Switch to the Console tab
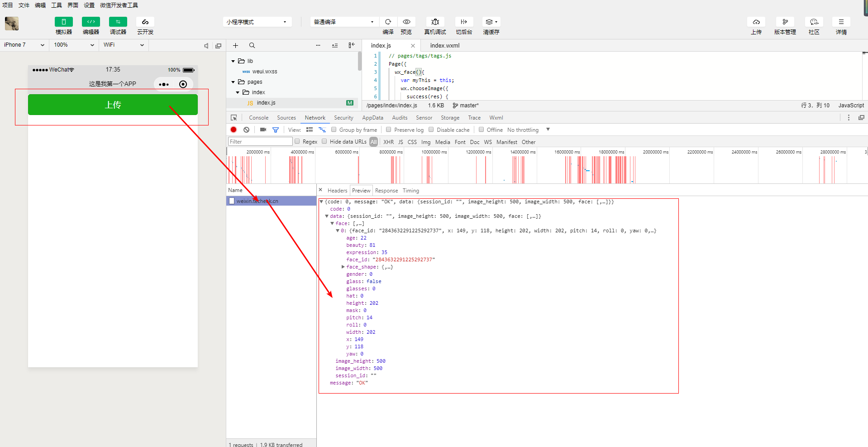 point(258,118)
